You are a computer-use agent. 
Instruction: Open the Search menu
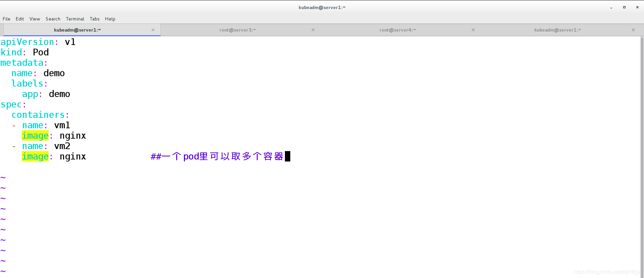(53, 19)
